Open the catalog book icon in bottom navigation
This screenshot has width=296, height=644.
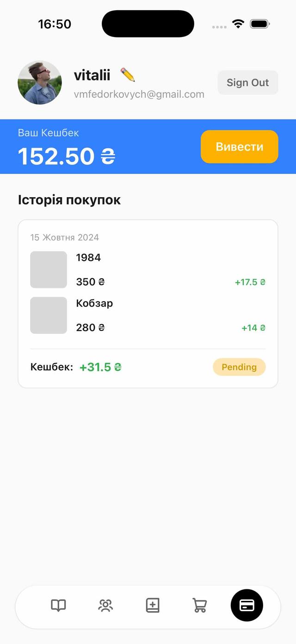(58, 605)
